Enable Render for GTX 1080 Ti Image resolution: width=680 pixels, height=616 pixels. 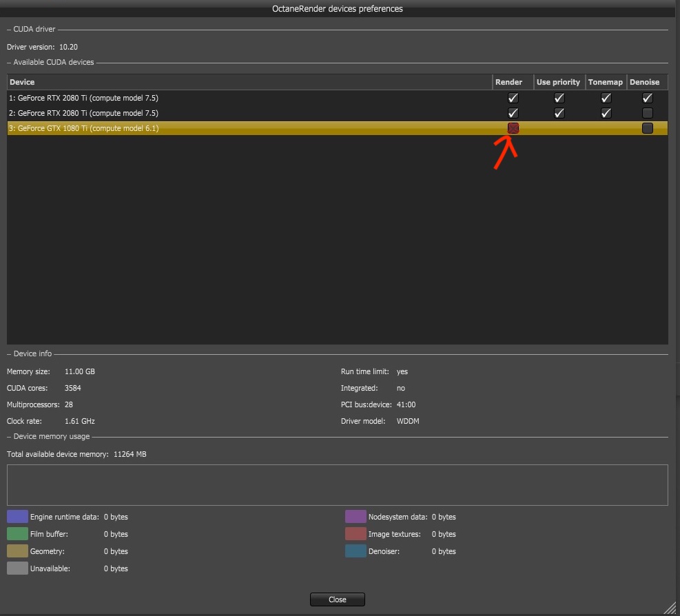pyautogui.click(x=513, y=128)
